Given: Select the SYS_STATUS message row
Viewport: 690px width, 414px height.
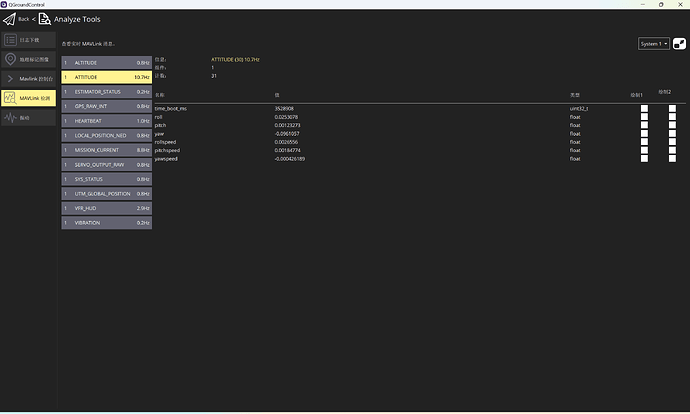Looking at the screenshot, I should (106, 179).
